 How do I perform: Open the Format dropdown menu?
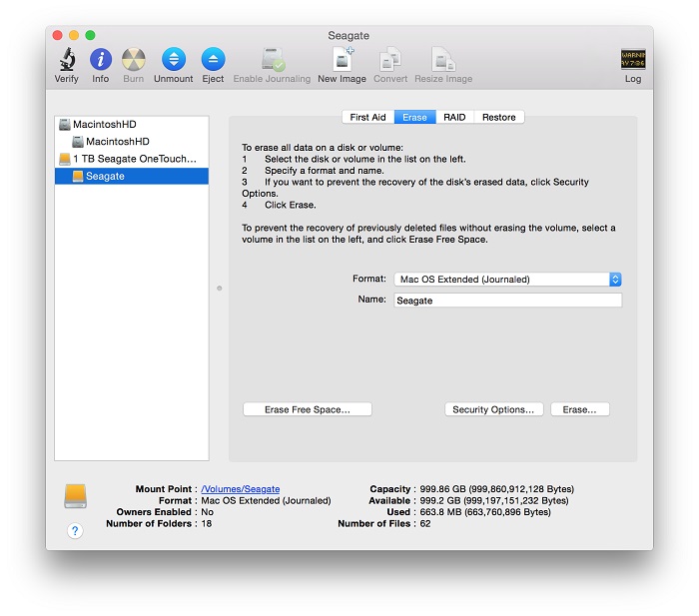(507, 280)
